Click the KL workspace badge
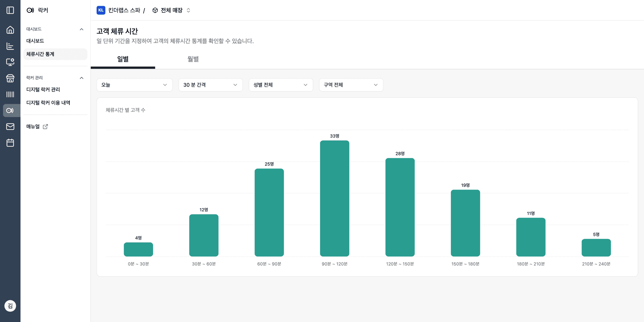 coord(101,10)
